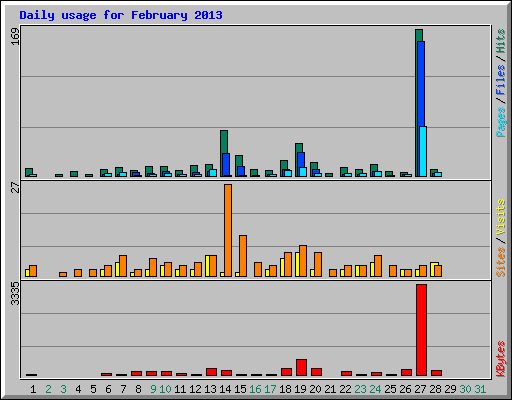
Task: Click the blue 'Files' legend label
Action: coord(500,80)
